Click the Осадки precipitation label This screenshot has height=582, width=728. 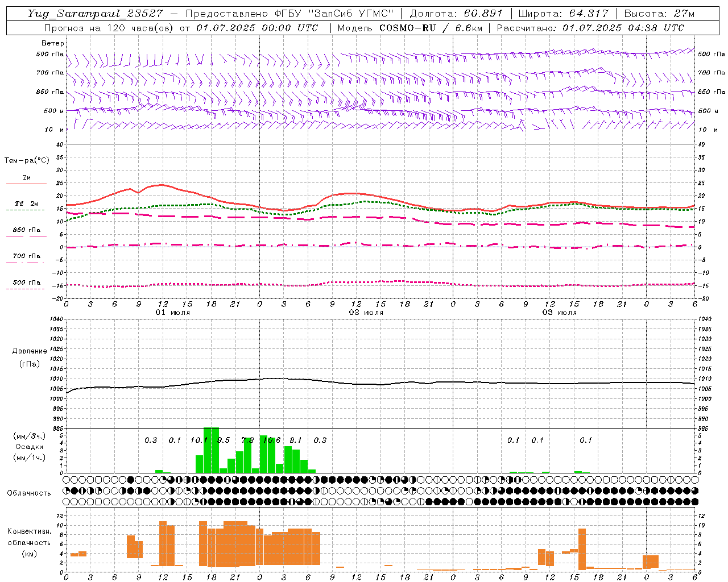pos(30,447)
